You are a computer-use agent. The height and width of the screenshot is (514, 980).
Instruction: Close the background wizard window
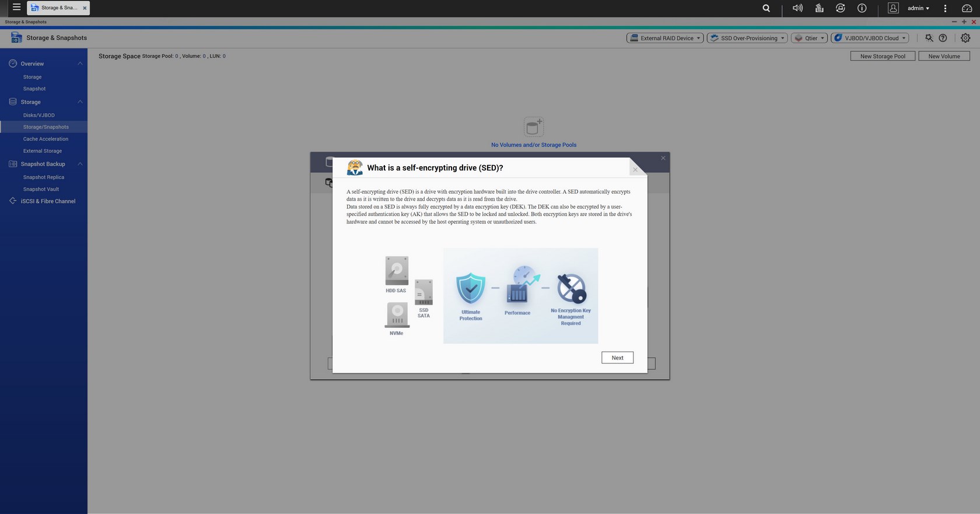(x=663, y=158)
